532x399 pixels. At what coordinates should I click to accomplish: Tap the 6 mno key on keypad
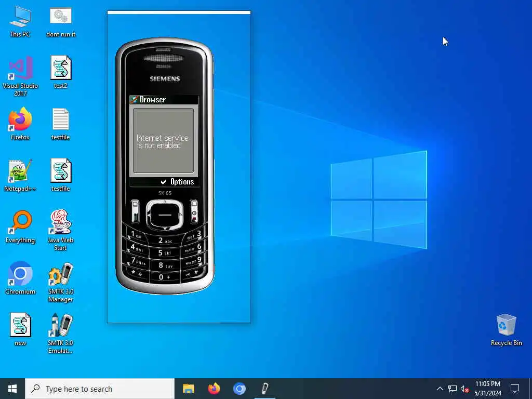coord(194,248)
